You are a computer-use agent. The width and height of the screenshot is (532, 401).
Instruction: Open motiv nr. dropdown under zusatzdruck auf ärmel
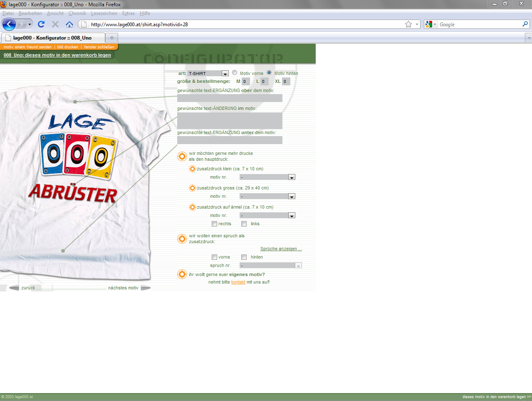[x=267, y=215]
